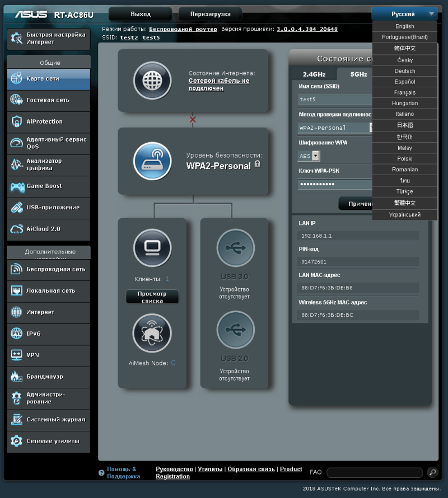448x498 pixels.
Task: Select the USB 2.0 device icon
Action: click(236, 330)
